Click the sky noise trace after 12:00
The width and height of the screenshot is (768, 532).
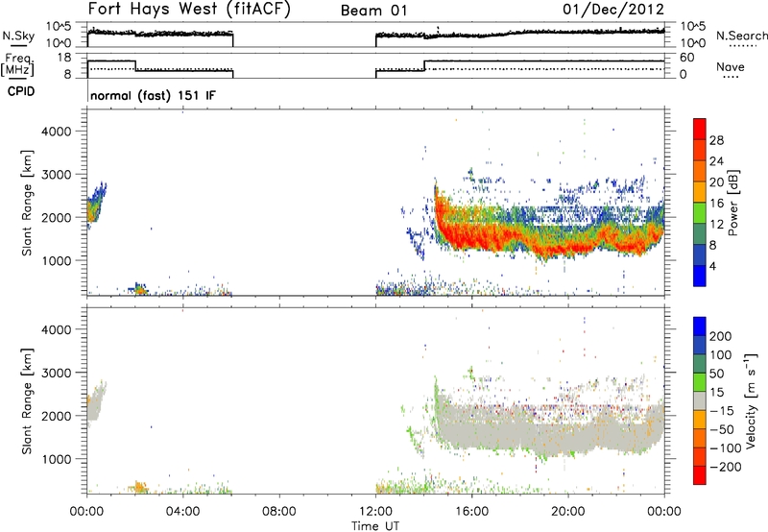[x=519, y=34]
